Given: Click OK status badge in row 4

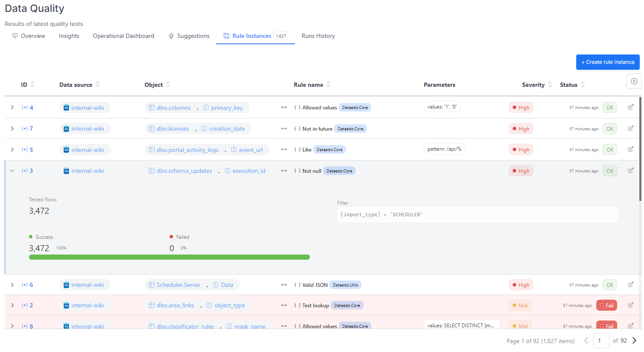Looking at the screenshot, I should tap(610, 107).
